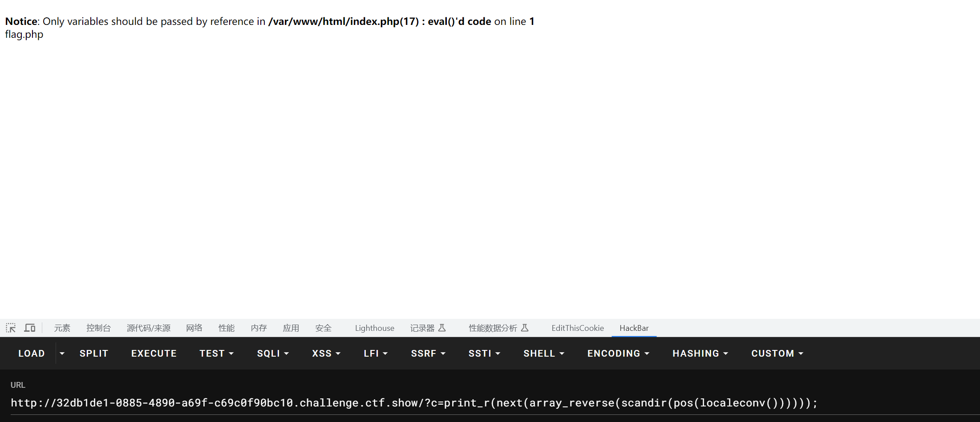Expand the HASHING menu
The image size is (980, 422).
pyautogui.click(x=700, y=354)
